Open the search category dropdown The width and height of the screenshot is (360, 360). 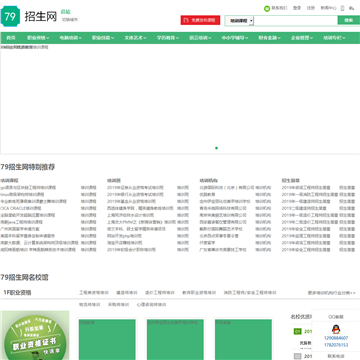(x=241, y=21)
